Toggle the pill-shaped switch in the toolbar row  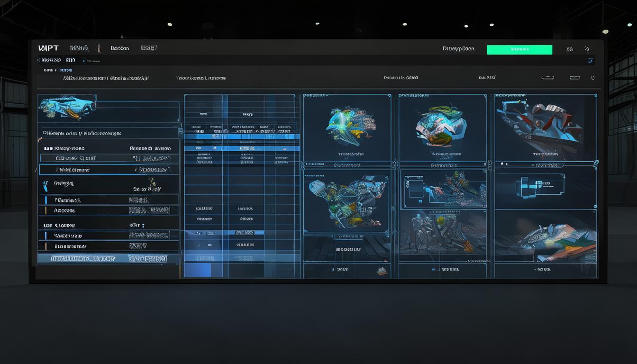tap(547, 78)
